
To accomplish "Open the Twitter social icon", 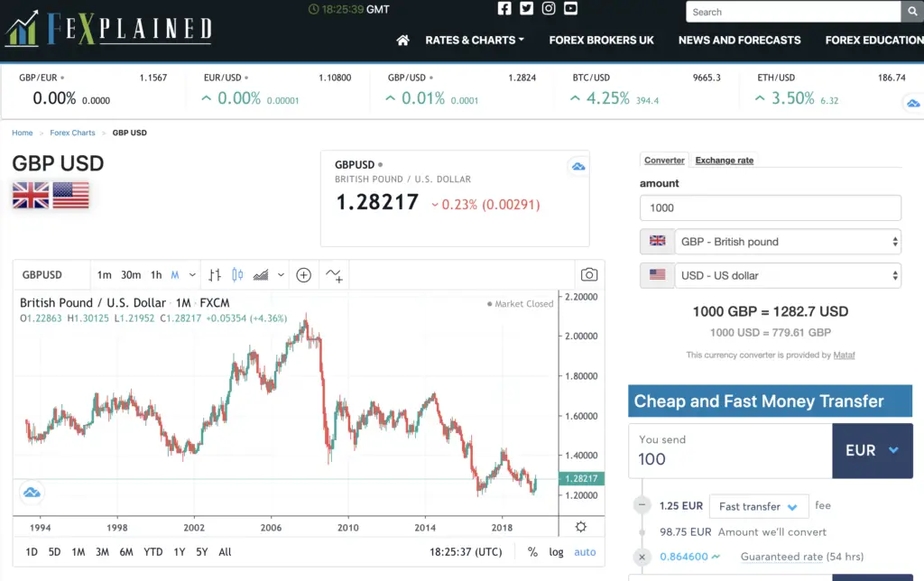I will [x=526, y=8].
